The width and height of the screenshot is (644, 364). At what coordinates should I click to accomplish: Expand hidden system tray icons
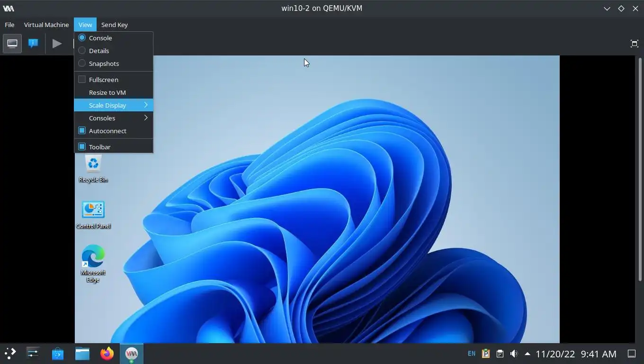(x=528, y=354)
